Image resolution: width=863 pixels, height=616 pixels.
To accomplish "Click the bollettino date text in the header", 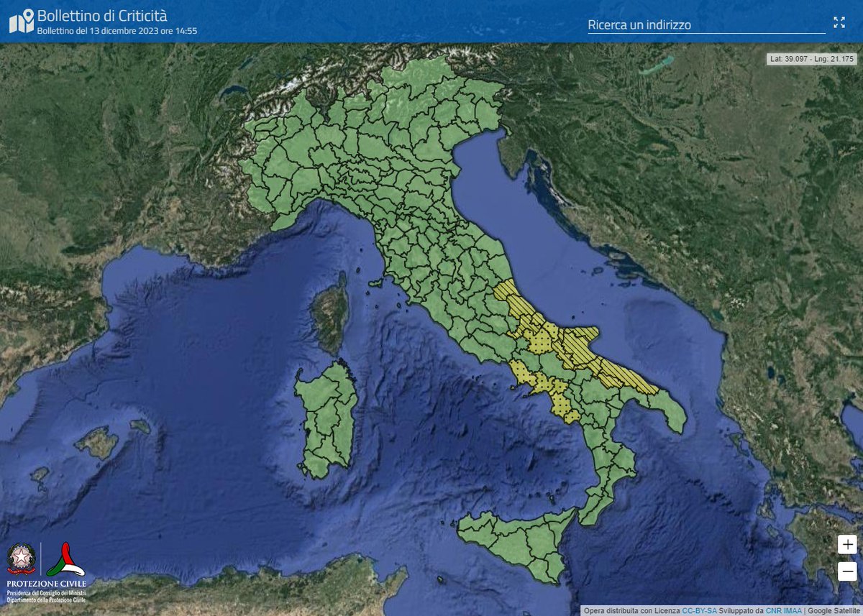I will (x=115, y=30).
